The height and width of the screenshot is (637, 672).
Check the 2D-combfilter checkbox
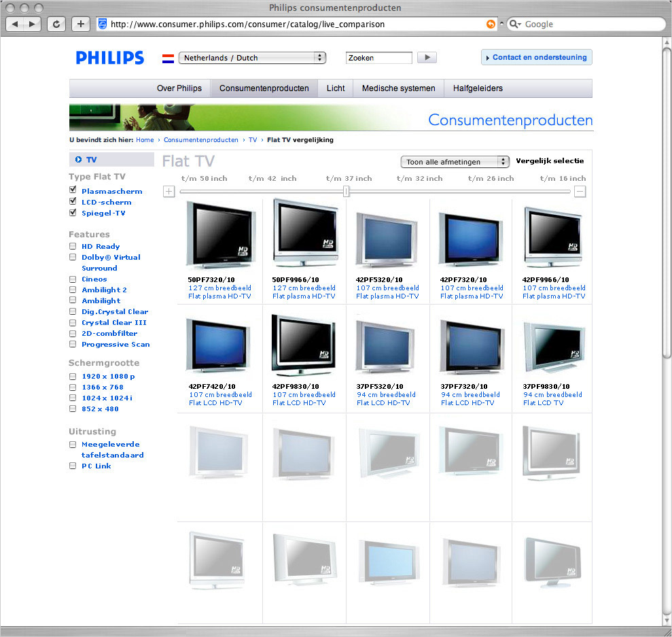(73, 334)
